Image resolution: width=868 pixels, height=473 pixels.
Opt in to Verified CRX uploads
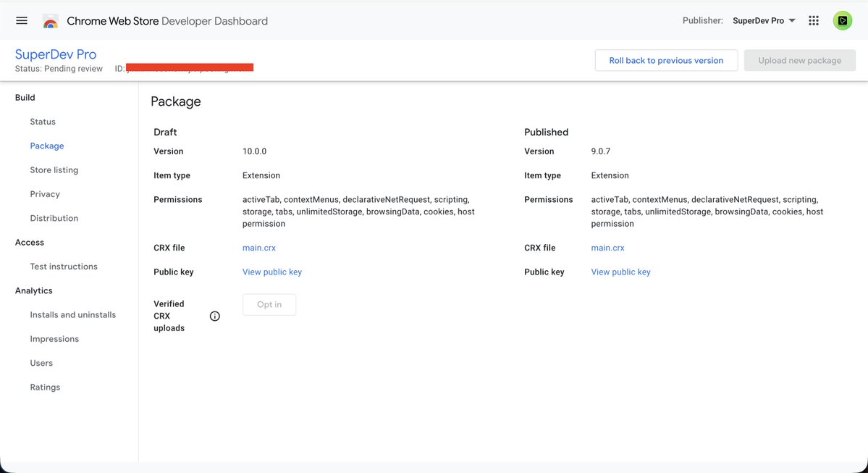tap(269, 304)
